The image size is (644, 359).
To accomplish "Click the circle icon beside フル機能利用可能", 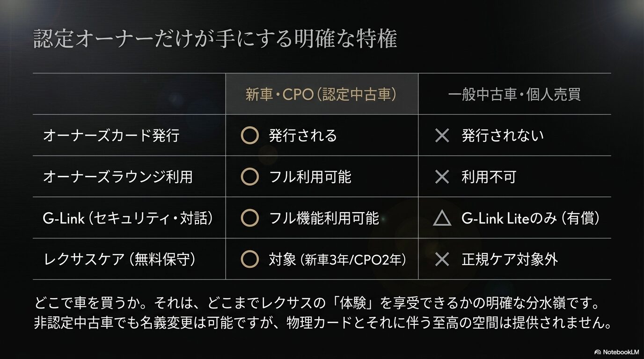I will tap(249, 218).
